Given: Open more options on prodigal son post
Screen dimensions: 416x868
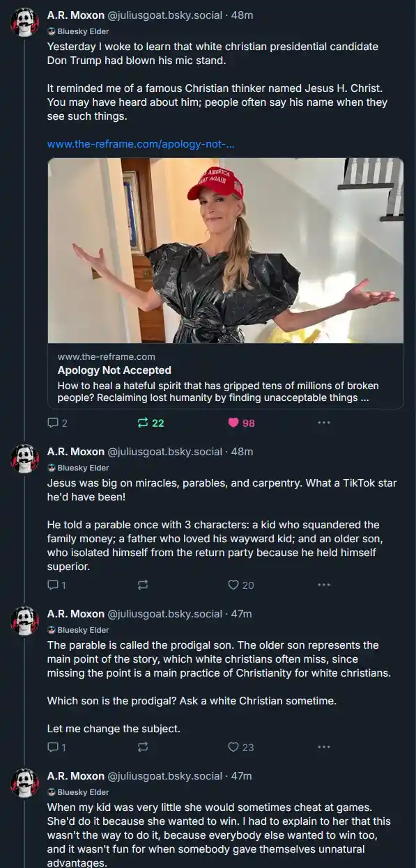Looking at the screenshot, I should tap(324, 747).
